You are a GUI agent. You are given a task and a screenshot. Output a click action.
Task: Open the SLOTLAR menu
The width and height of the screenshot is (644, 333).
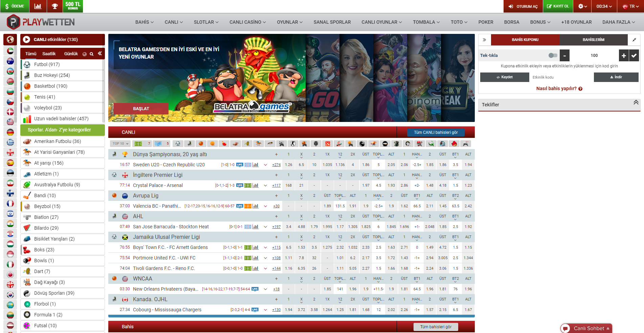tap(206, 22)
